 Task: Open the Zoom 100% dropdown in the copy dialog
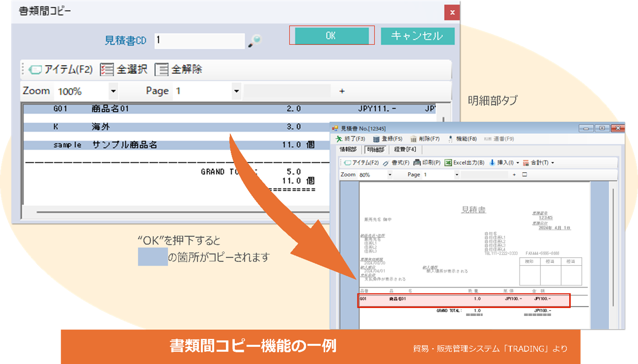113,91
